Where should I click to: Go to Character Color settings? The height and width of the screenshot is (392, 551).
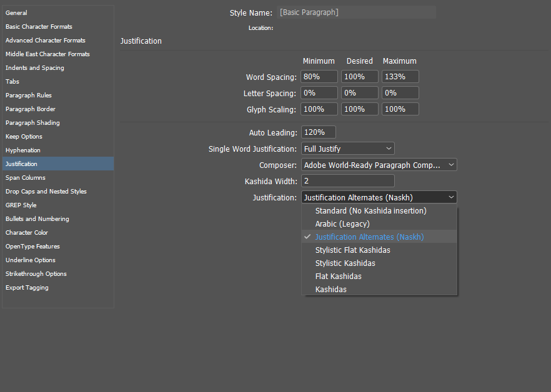[x=27, y=233]
